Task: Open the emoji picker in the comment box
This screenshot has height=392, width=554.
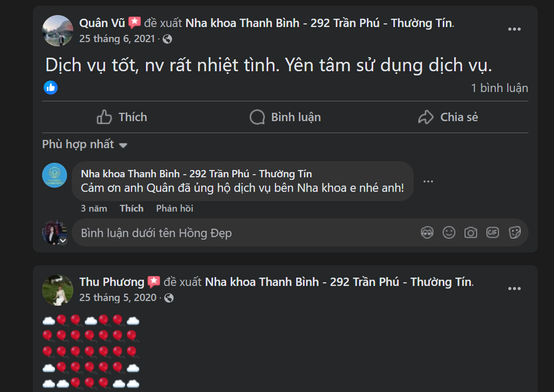Action: tap(449, 233)
